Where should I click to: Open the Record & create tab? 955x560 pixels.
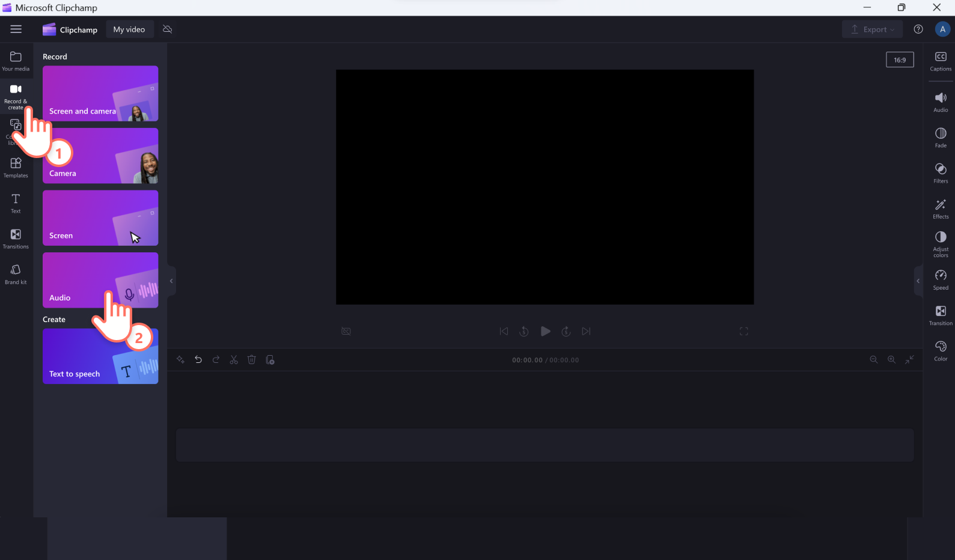pyautogui.click(x=16, y=96)
